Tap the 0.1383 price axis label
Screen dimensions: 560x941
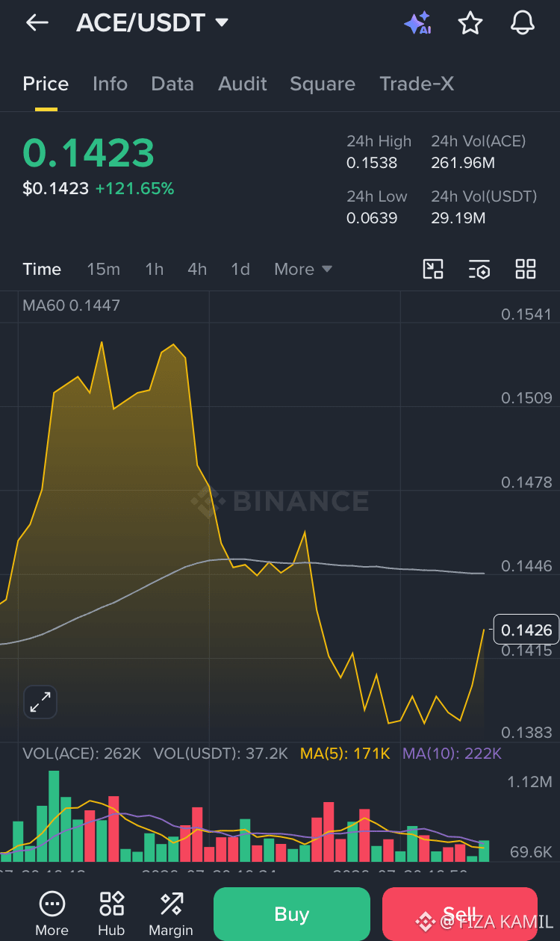[x=526, y=733]
